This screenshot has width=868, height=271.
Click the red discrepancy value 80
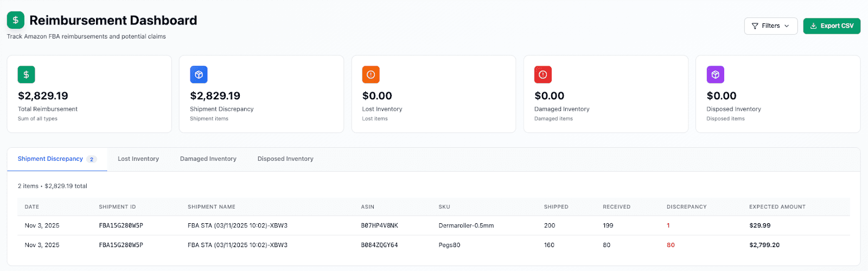(671, 245)
